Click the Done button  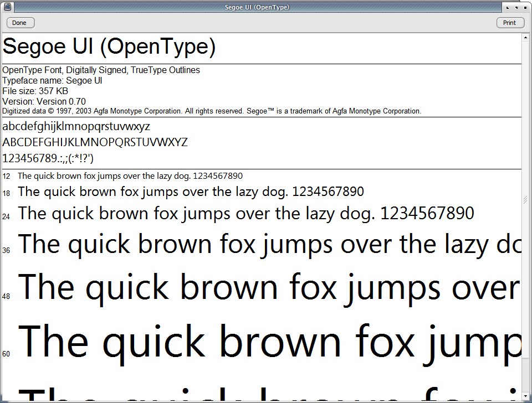(x=20, y=22)
